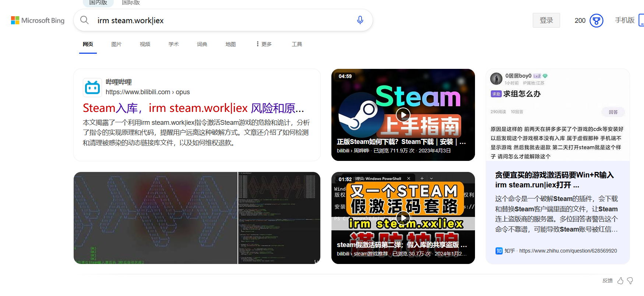Click the 0居居boy0 username

point(518,76)
